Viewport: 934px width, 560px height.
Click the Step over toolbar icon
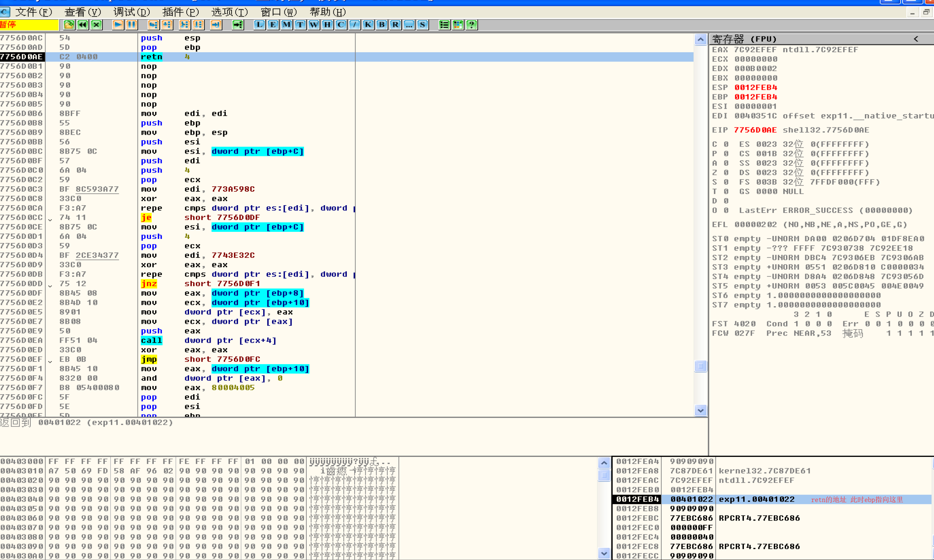[x=167, y=25]
